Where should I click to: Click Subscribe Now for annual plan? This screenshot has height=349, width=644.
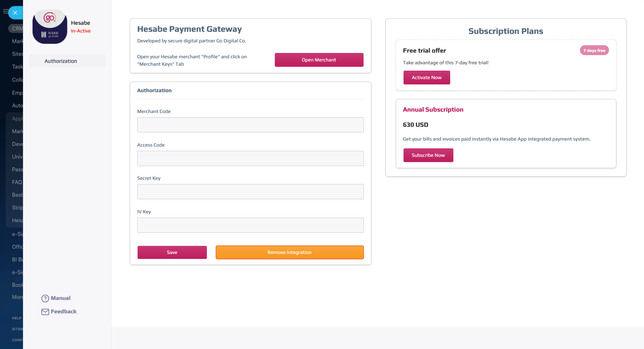coord(428,155)
